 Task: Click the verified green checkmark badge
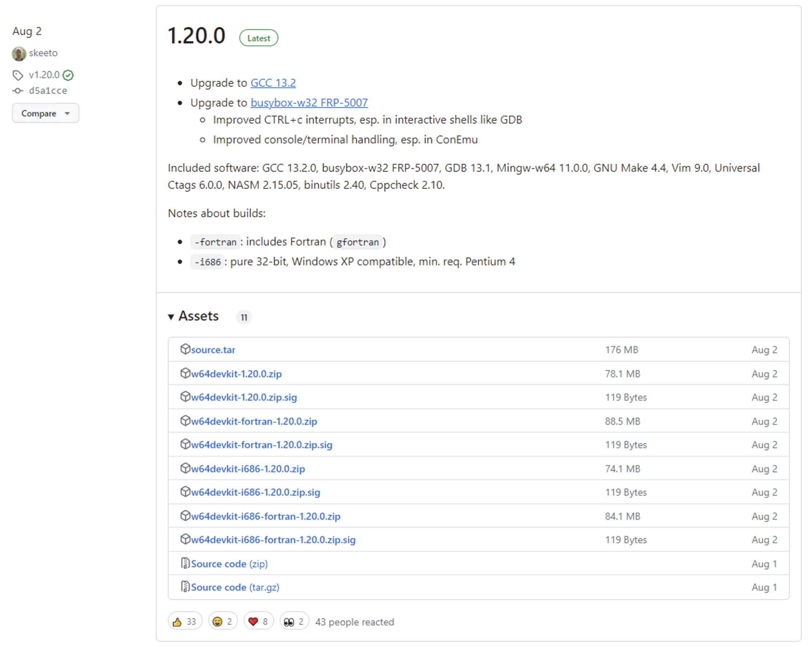(68, 75)
